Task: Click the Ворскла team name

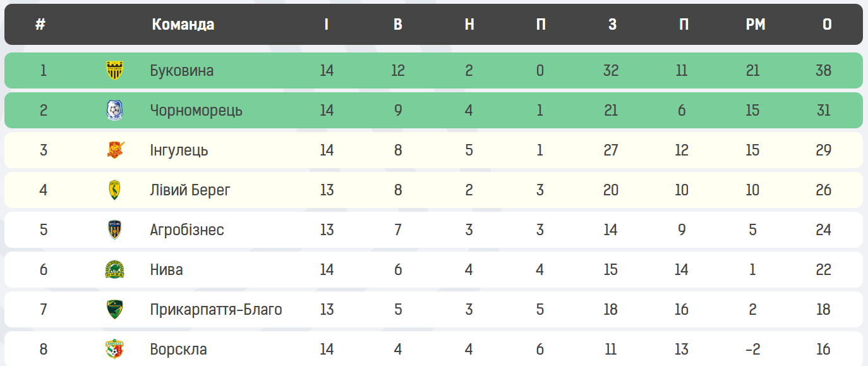Action: click(x=179, y=350)
